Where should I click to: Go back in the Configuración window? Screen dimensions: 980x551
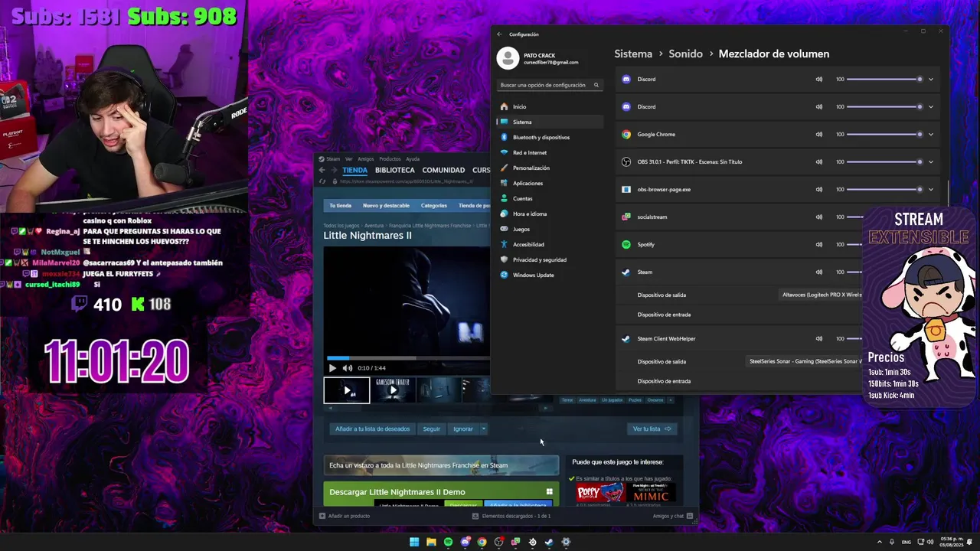499,34
